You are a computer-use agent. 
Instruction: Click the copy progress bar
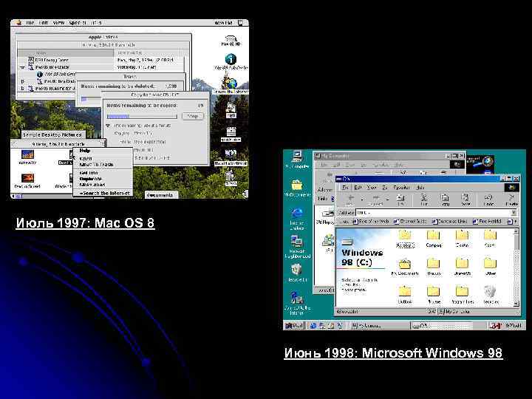point(142,117)
